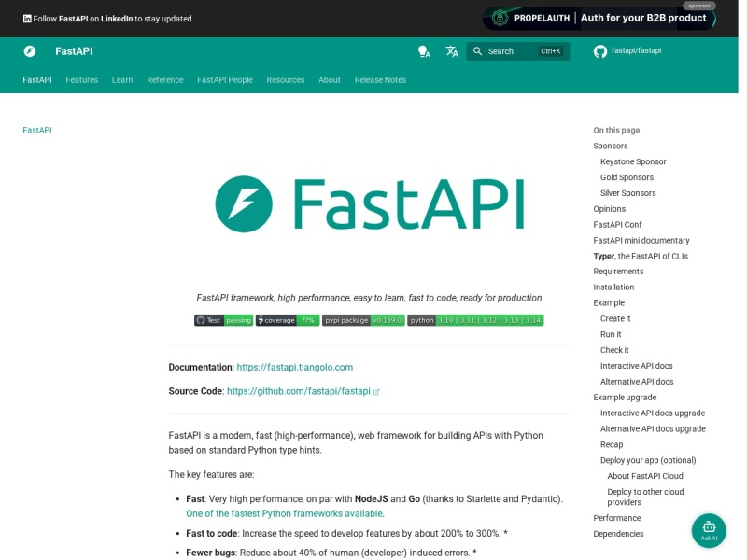The image size is (747, 560).
Task: Click the LinkedIn icon in the top banner
Action: pos(27,19)
